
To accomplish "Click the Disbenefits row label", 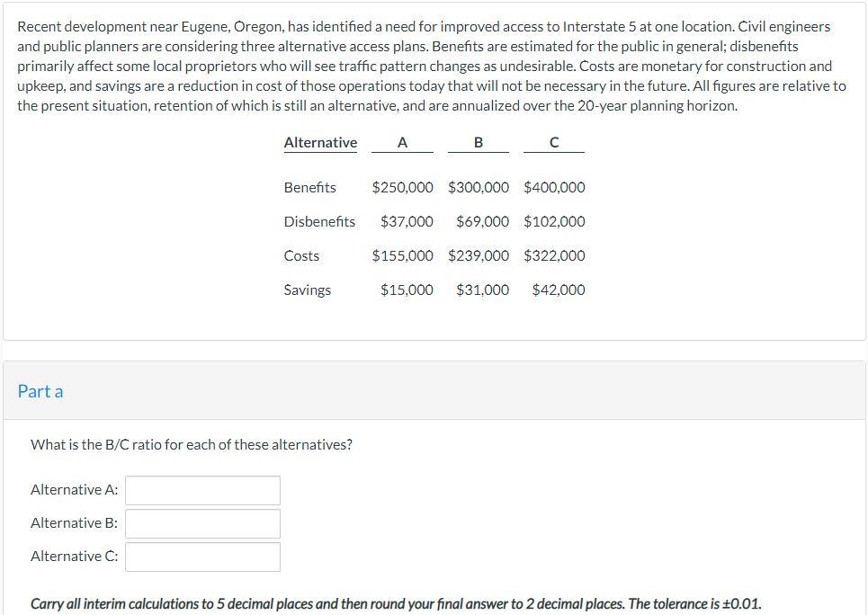I will (319, 221).
